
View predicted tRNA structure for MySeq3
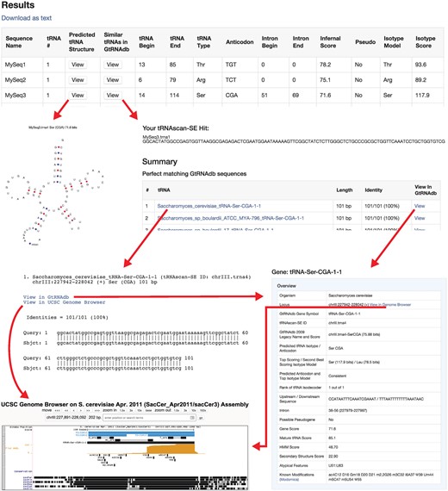click(x=78, y=96)
